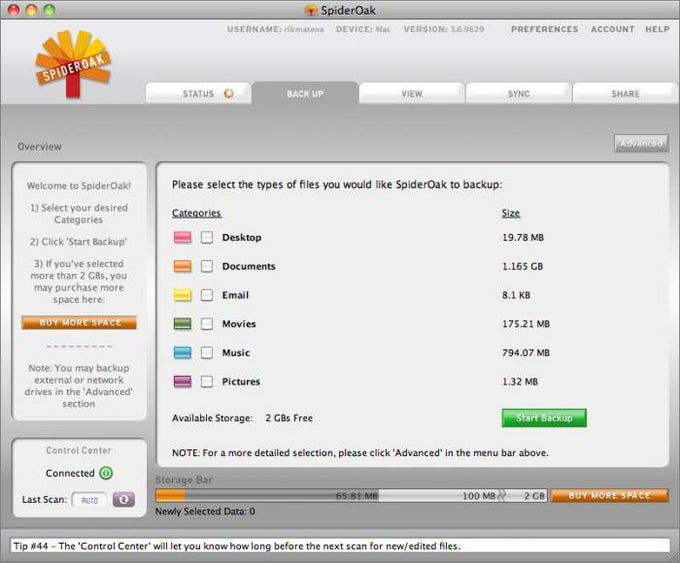This screenshot has height=563, width=680.
Task: Click Buy More Space beside storage bar
Action: click(x=609, y=495)
